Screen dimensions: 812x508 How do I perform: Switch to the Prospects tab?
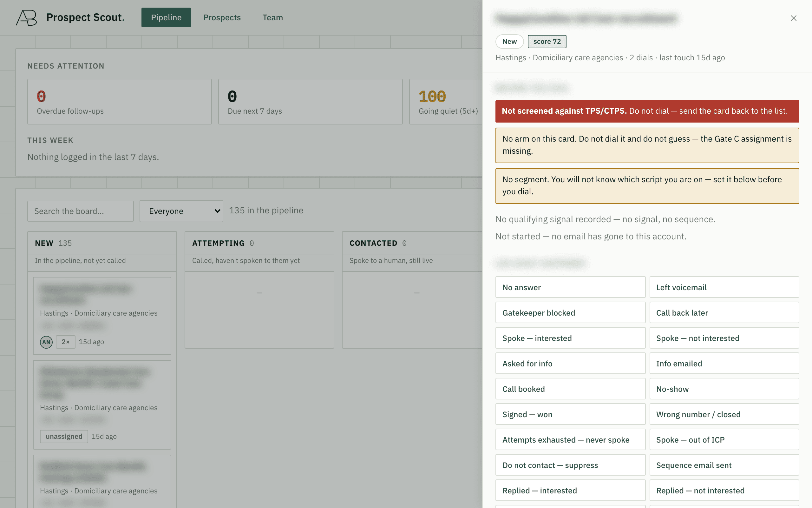tap(222, 17)
